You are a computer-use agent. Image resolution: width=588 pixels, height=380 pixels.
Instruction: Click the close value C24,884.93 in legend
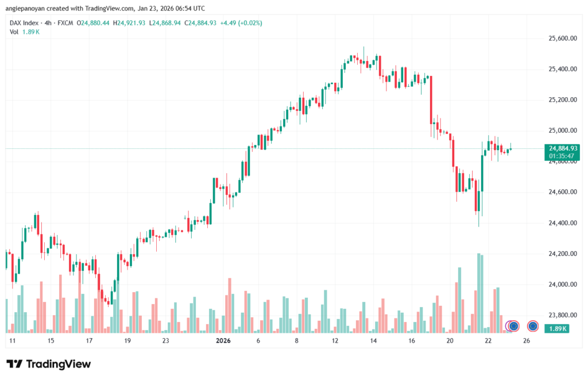pyautogui.click(x=195, y=22)
